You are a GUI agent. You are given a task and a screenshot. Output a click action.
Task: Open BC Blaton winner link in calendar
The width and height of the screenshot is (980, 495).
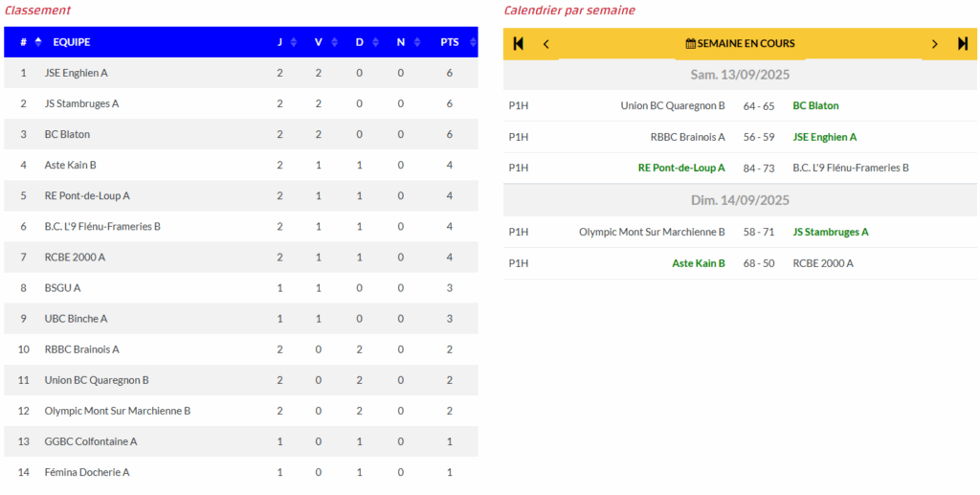coord(815,105)
